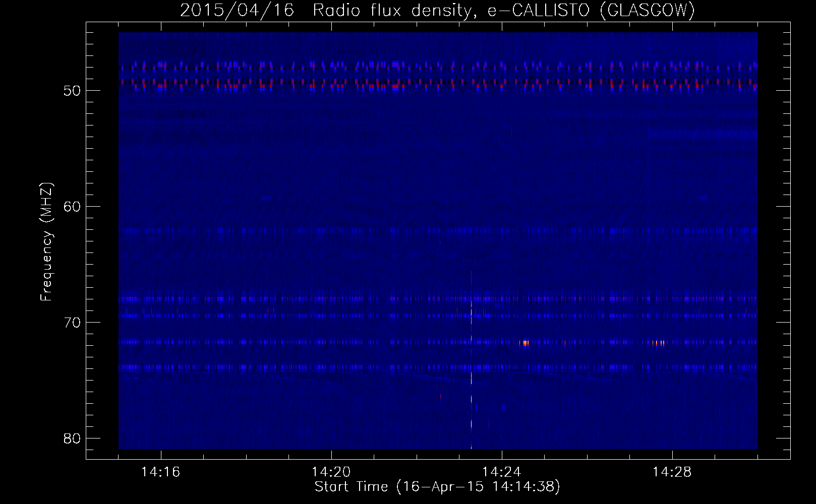The width and height of the screenshot is (816, 504).
Task: Click the bright vertical spike near 14:23
Action: (x=471, y=359)
